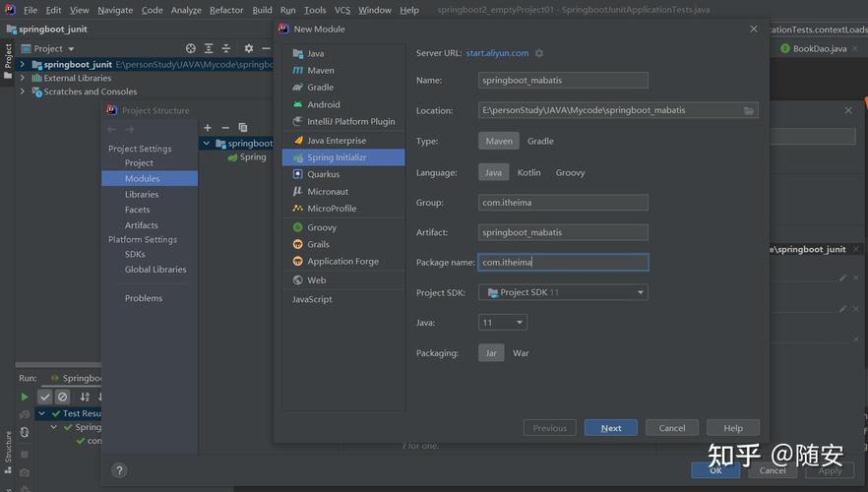Click the Next button

pyautogui.click(x=610, y=428)
